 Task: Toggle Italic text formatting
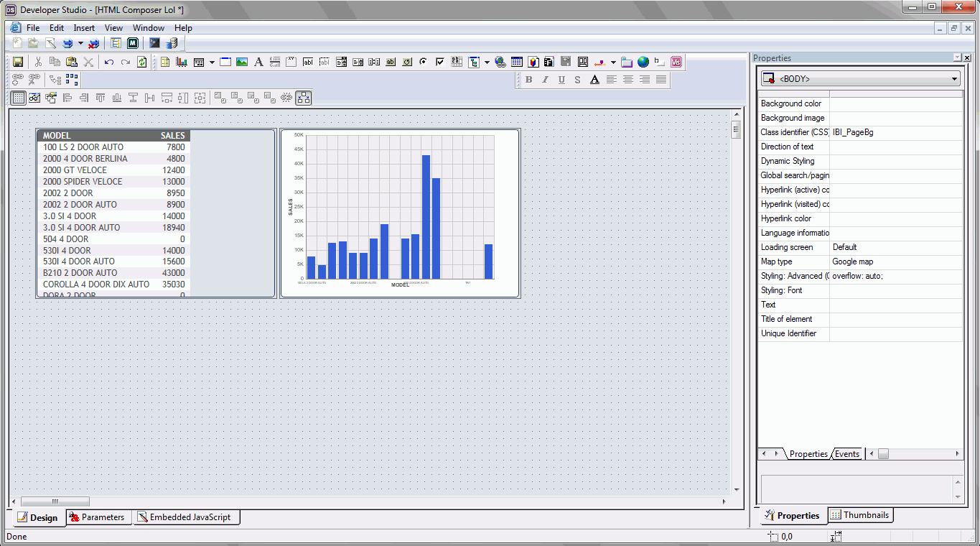(546, 80)
